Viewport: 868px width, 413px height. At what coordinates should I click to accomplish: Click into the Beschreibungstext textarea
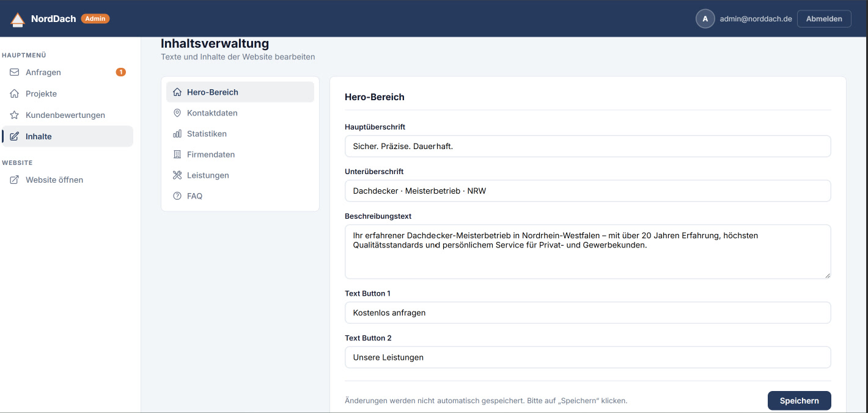tap(587, 252)
